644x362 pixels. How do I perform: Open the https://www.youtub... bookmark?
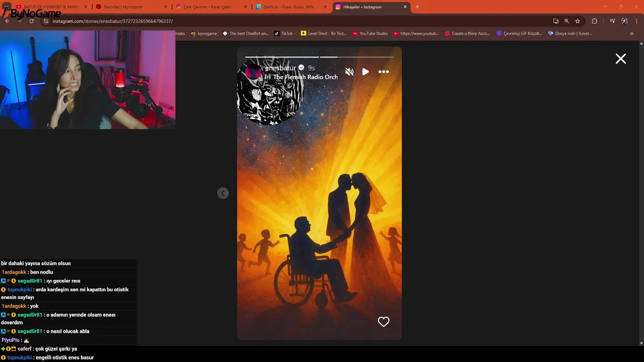[x=416, y=34]
